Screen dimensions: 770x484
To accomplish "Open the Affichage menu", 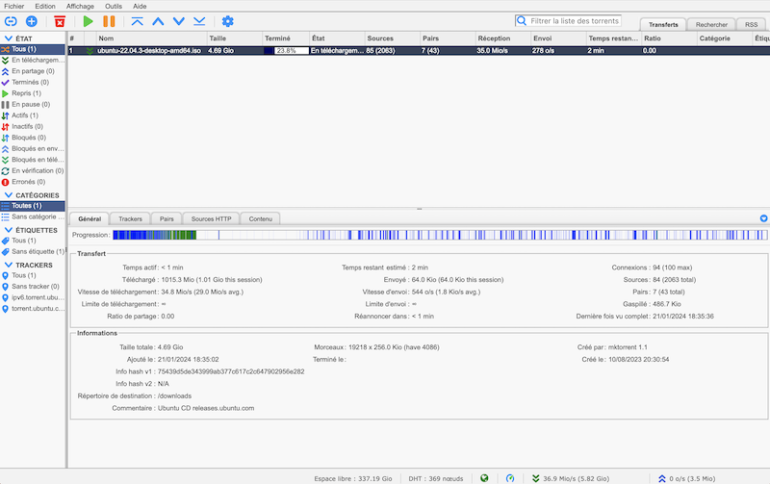I will click(80, 6).
